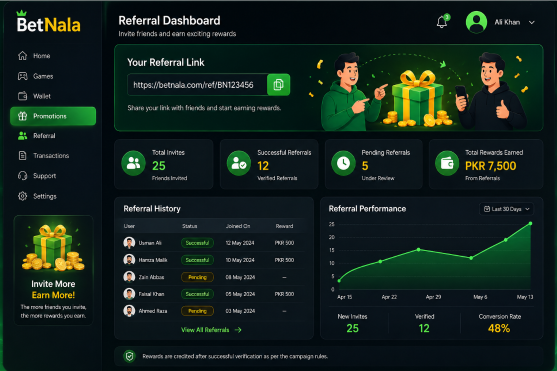Open Games from the sidebar
This screenshot has width=557, height=371.
(x=53, y=76)
